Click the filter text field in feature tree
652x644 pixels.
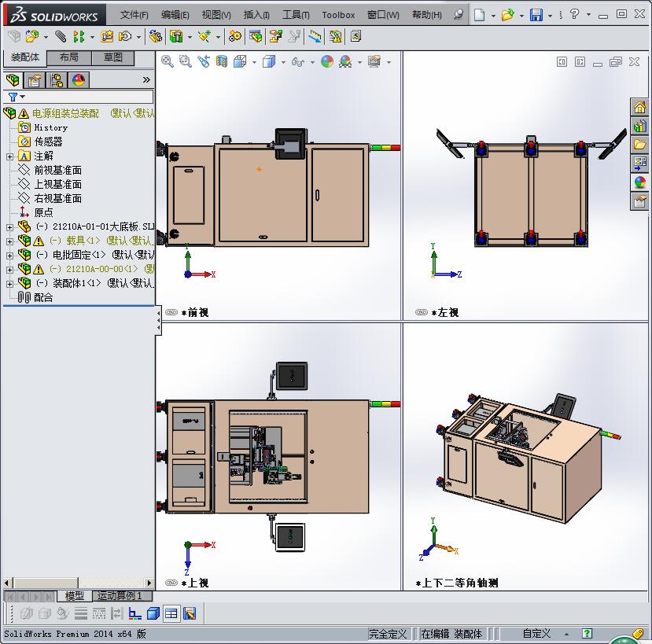click(x=90, y=97)
